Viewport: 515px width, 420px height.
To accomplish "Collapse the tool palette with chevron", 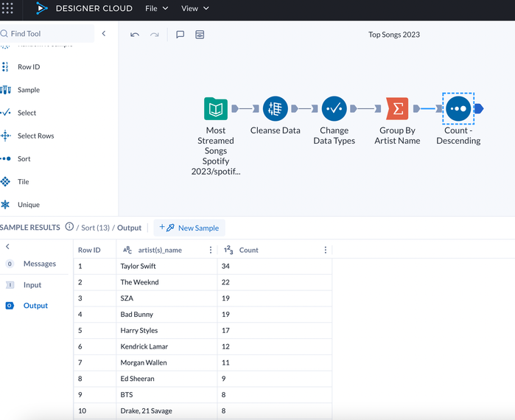I will (104, 33).
